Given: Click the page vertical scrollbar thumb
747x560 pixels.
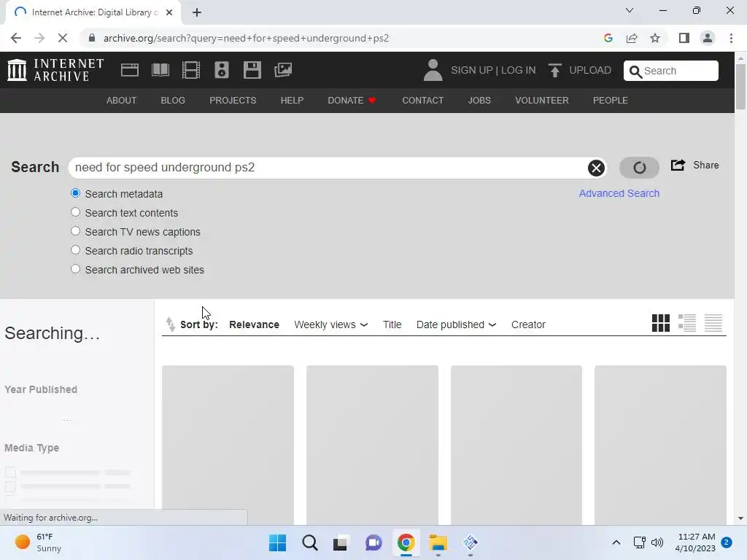Looking at the screenshot, I should point(740,87).
